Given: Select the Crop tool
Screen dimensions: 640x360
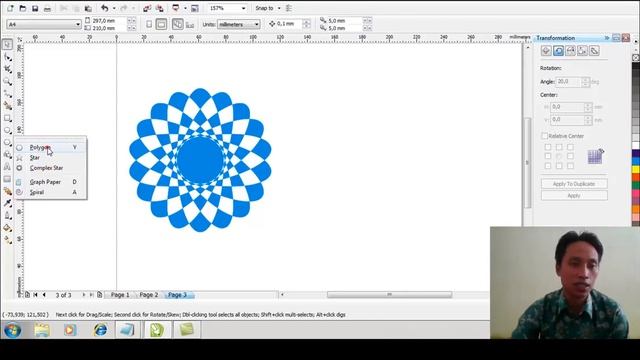Looking at the screenshot, I should click(x=7, y=69).
